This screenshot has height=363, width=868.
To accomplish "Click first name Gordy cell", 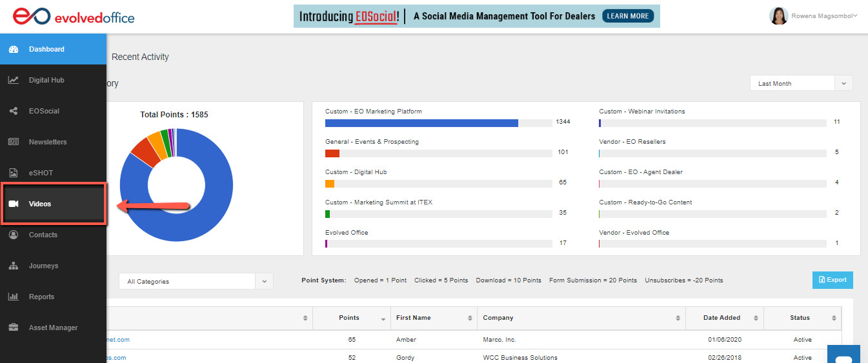I will [x=405, y=358].
